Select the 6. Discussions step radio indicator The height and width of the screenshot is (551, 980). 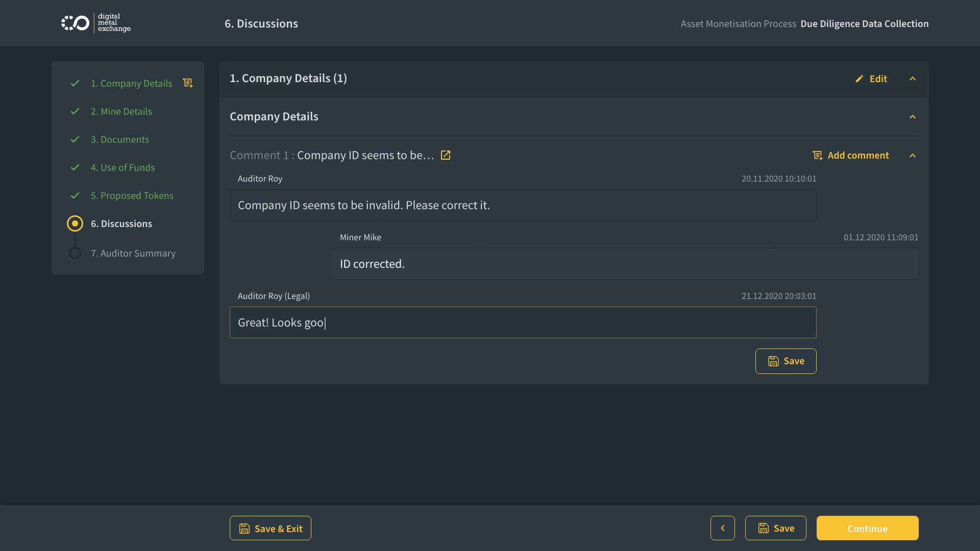(75, 223)
